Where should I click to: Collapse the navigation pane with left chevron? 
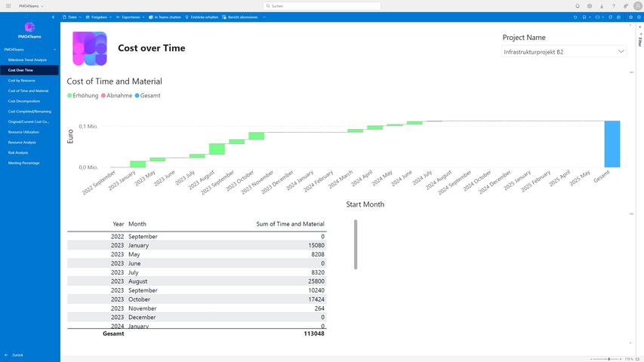[53, 17]
